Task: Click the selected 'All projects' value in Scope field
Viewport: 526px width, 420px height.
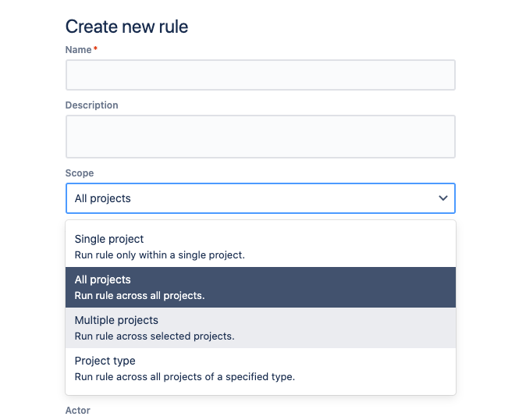Action: [x=103, y=198]
